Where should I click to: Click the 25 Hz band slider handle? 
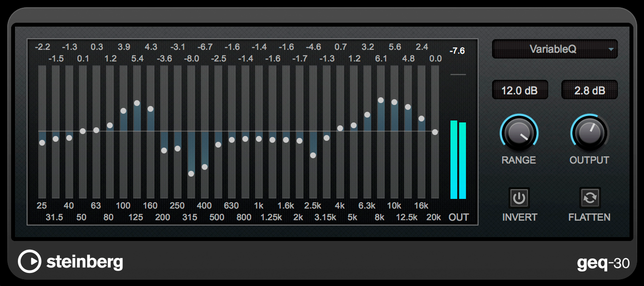42,143
